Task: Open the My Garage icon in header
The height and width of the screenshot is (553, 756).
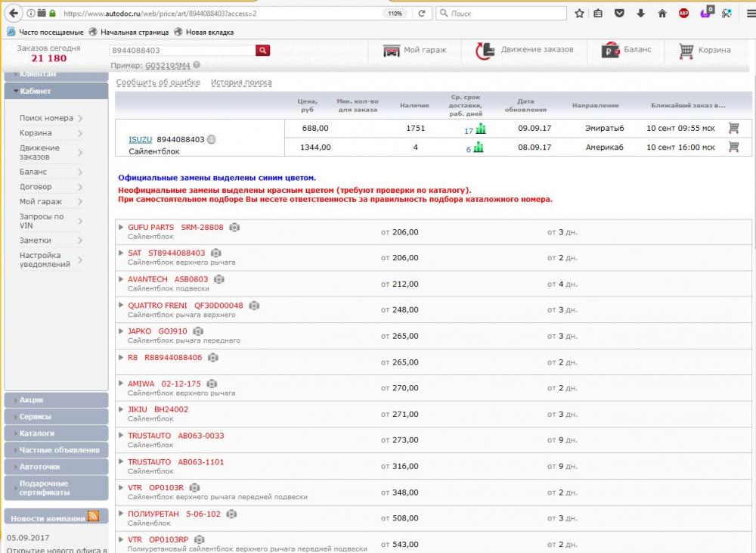Action: pyautogui.click(x=392, y=50)
